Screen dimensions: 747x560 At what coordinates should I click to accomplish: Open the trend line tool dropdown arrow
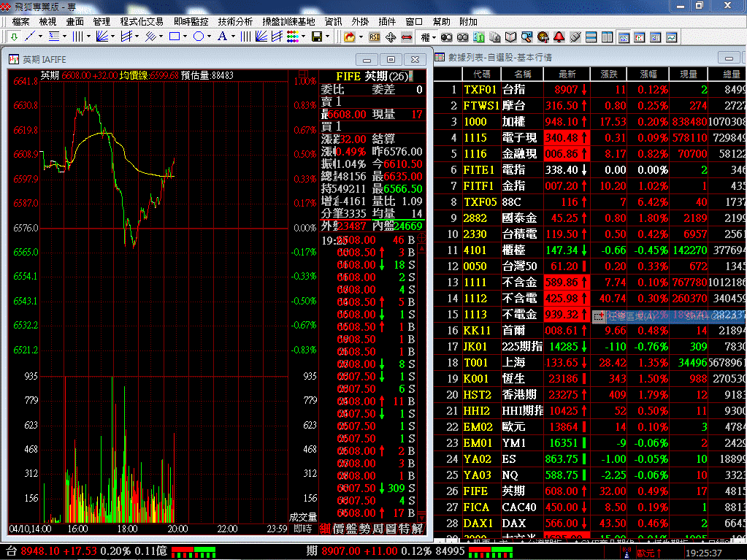(40, 37)
